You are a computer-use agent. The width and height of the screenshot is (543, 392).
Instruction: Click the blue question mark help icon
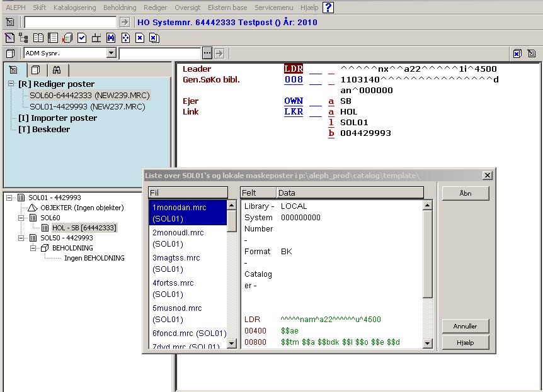tap(328, 8)
